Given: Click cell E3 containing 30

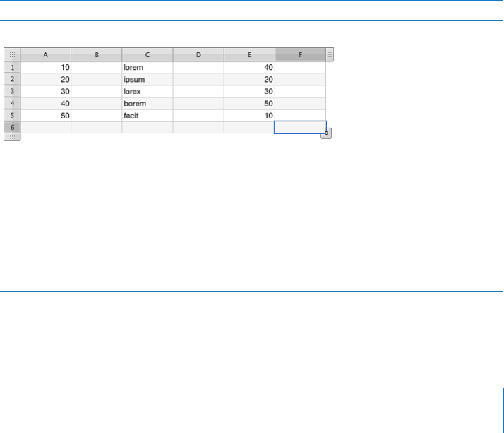Looking at the screenshot, I should click(x=249, y=92).
